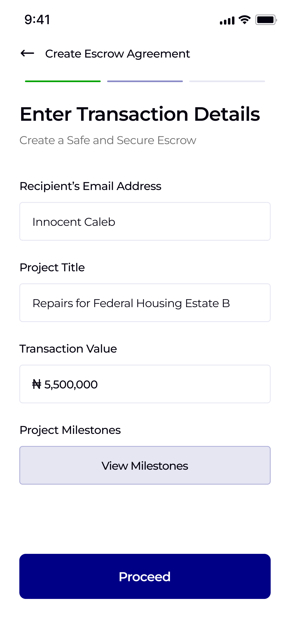The width and height of the screenshot is (290, 644).
Task: Click the Project Title label
Action: [52, 267]
